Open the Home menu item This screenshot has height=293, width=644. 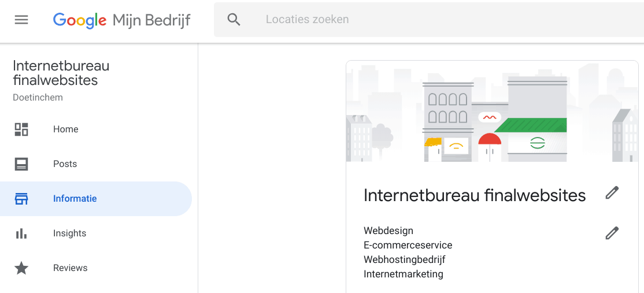pyautogui.click(x=96, y=129)
